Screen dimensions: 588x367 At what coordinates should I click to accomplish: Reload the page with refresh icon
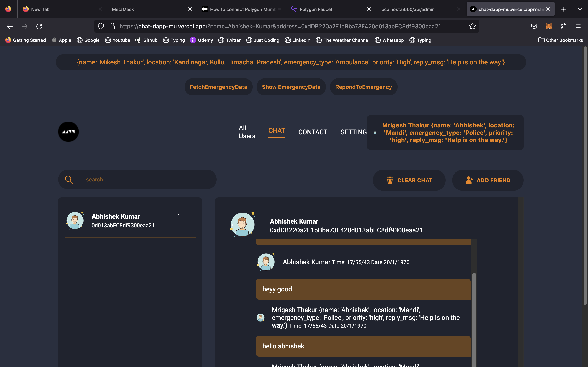(39, 26)
